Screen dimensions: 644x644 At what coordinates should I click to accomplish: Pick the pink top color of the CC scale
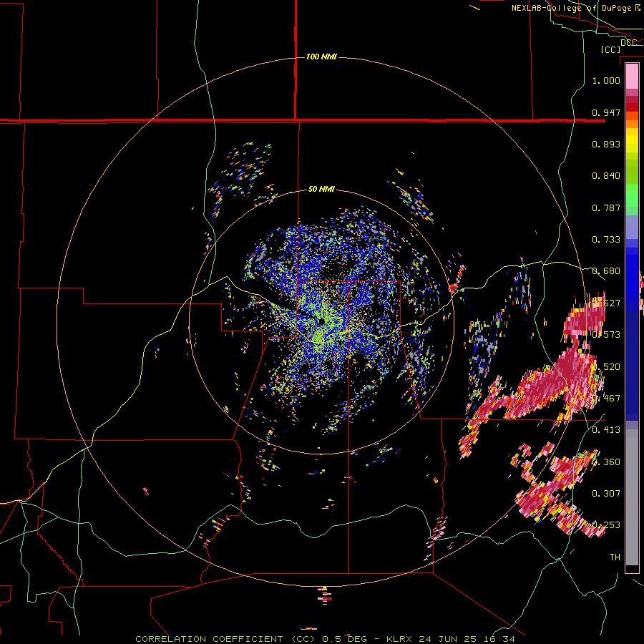click(632, 77)
